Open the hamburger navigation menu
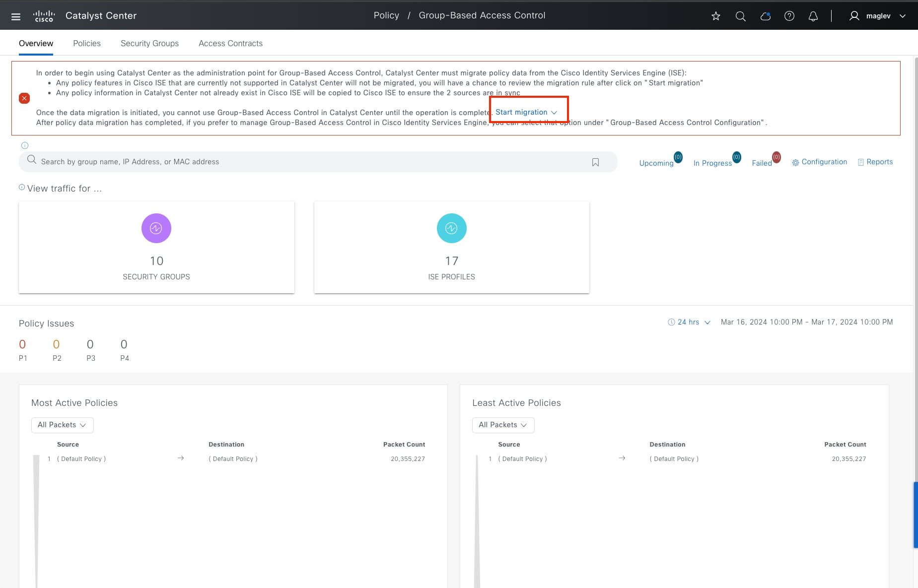The image size is (918, 588). point(16,16)
